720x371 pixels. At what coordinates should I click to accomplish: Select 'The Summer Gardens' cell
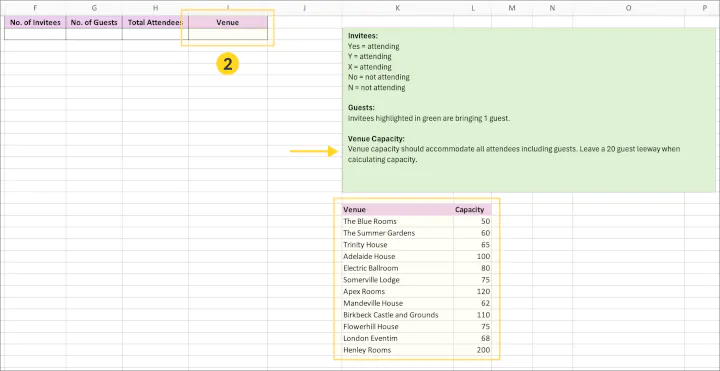coord(397,233)
